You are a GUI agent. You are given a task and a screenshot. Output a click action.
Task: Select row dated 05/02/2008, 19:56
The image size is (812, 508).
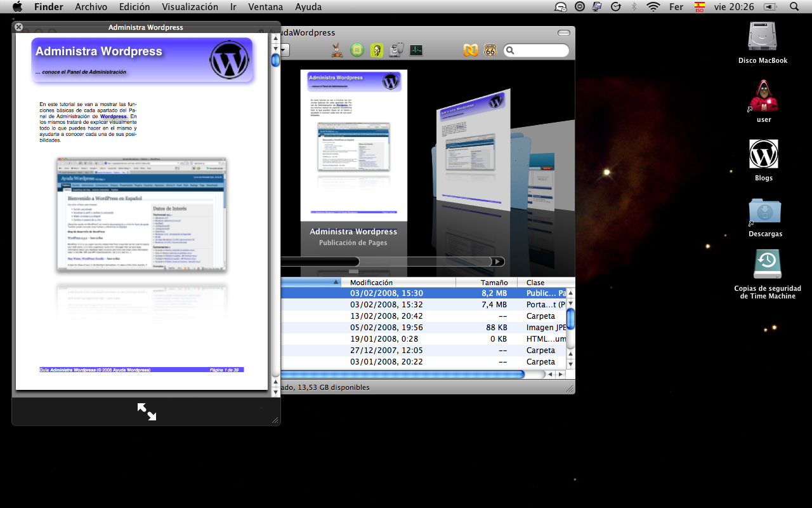423,328
